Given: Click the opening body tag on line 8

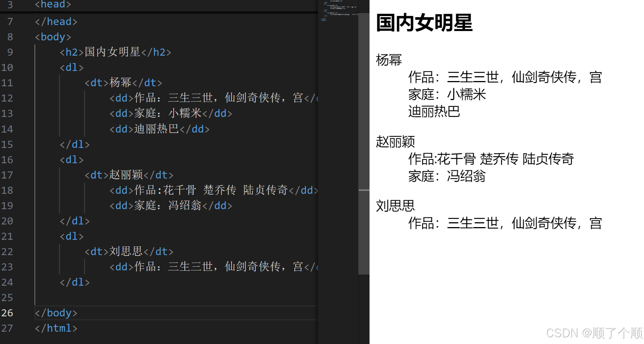Looking at the screenshot, I should [53, 37].
